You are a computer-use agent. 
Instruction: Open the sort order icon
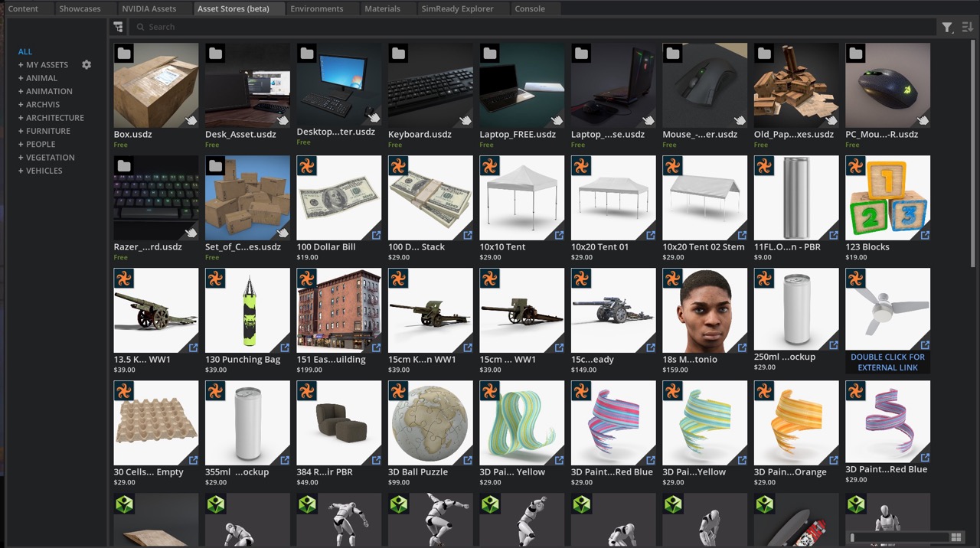(967, 27)
